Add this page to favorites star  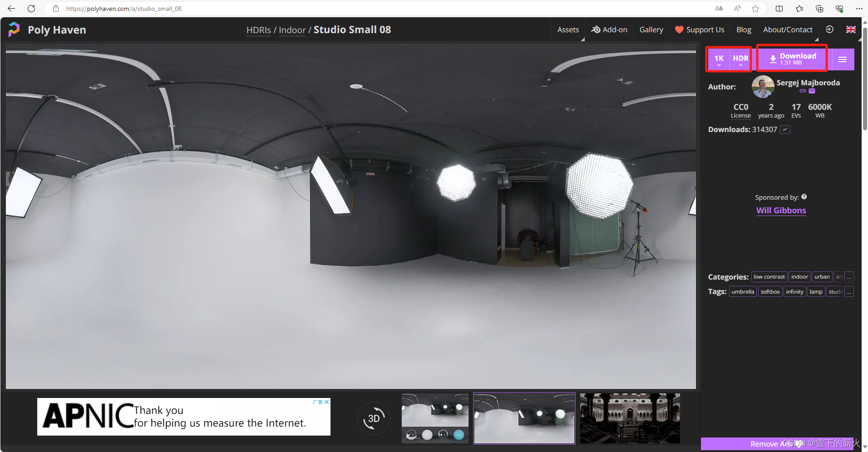coord(755,9)
